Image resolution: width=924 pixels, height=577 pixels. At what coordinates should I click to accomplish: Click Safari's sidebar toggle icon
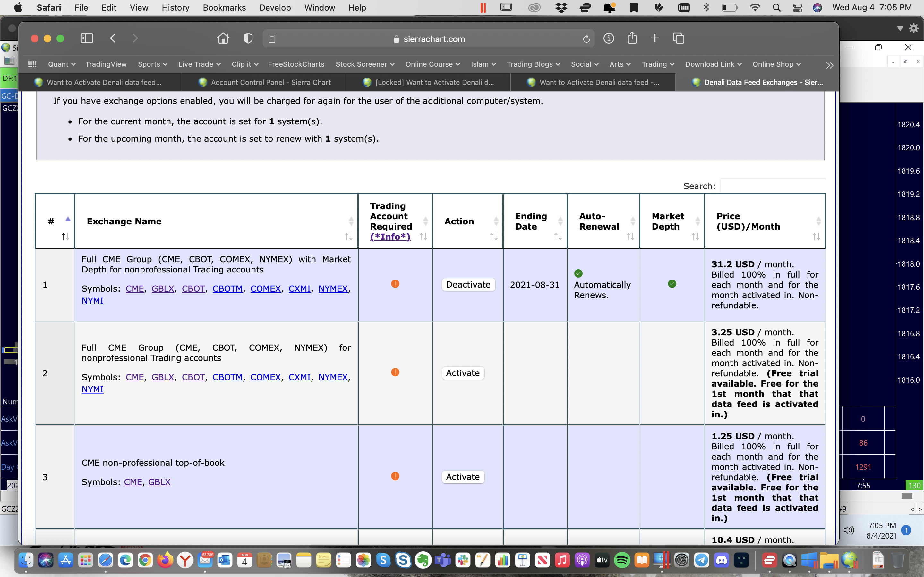point(87,38)
